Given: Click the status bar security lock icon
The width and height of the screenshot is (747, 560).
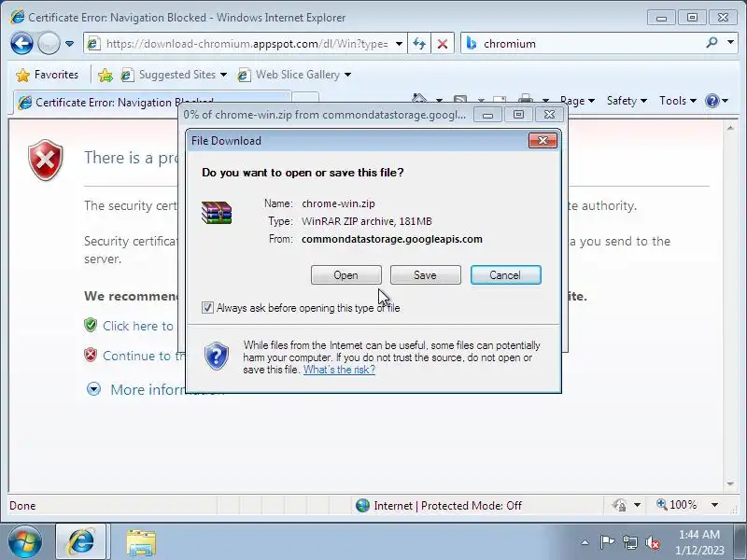Looking at the screenshot, I should click(619, 505).
